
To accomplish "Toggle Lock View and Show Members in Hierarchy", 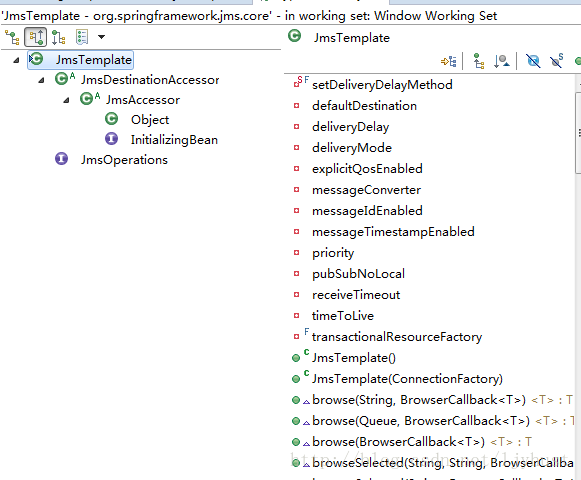I will tap(449, 61).
